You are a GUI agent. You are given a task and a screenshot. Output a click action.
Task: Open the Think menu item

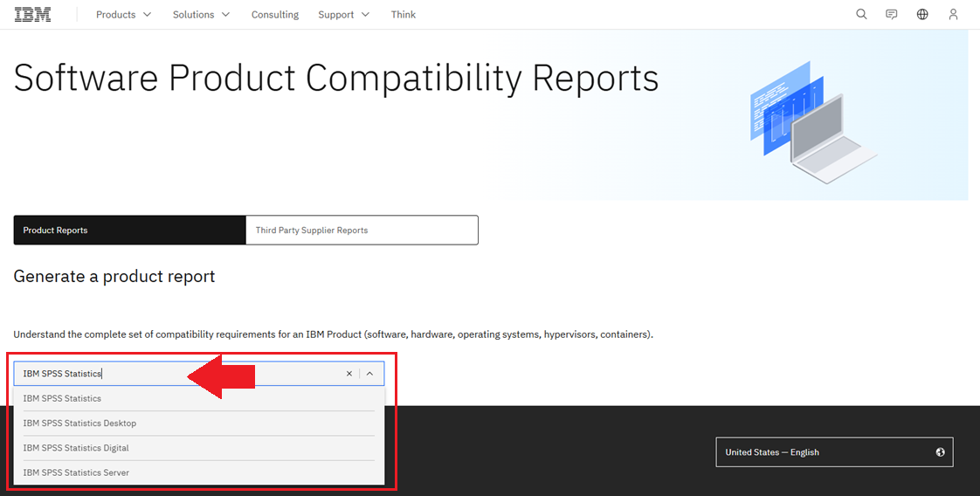point(404,14)
